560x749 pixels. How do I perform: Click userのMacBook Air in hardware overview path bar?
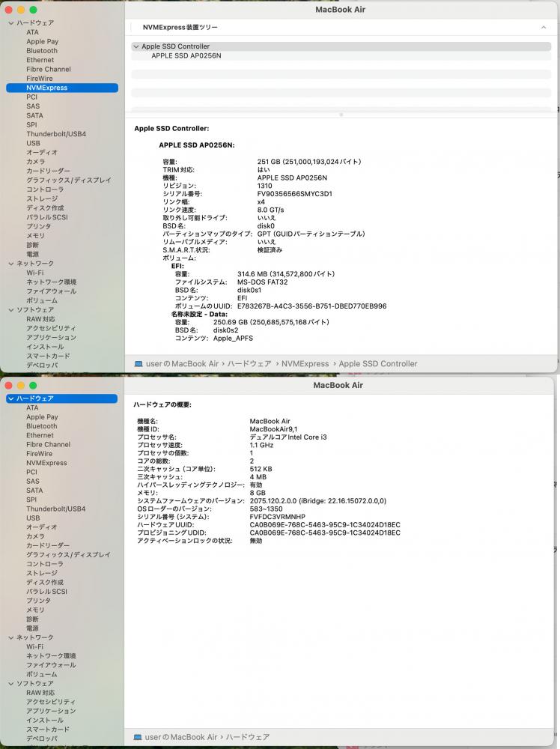(181, 737)
